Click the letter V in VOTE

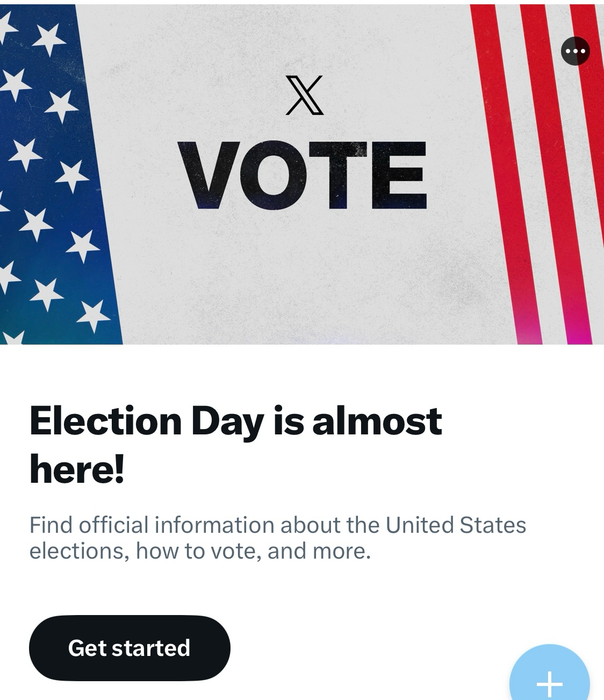click(211, 175)
